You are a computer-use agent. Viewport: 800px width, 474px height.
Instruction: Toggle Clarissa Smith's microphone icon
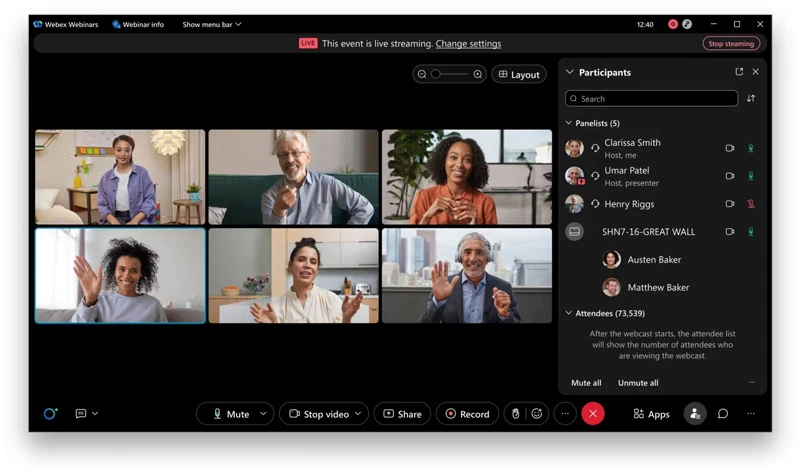pyautogui.click(x=751, y=148)
